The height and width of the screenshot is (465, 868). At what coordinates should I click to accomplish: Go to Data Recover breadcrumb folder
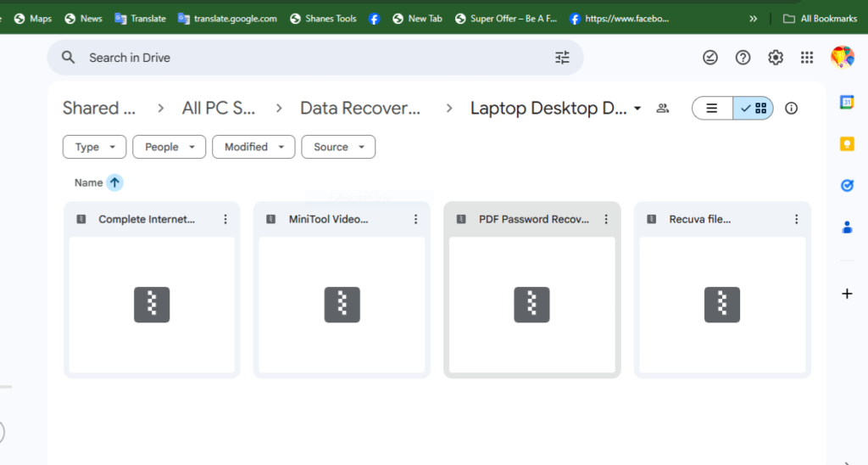pos(360,109)
